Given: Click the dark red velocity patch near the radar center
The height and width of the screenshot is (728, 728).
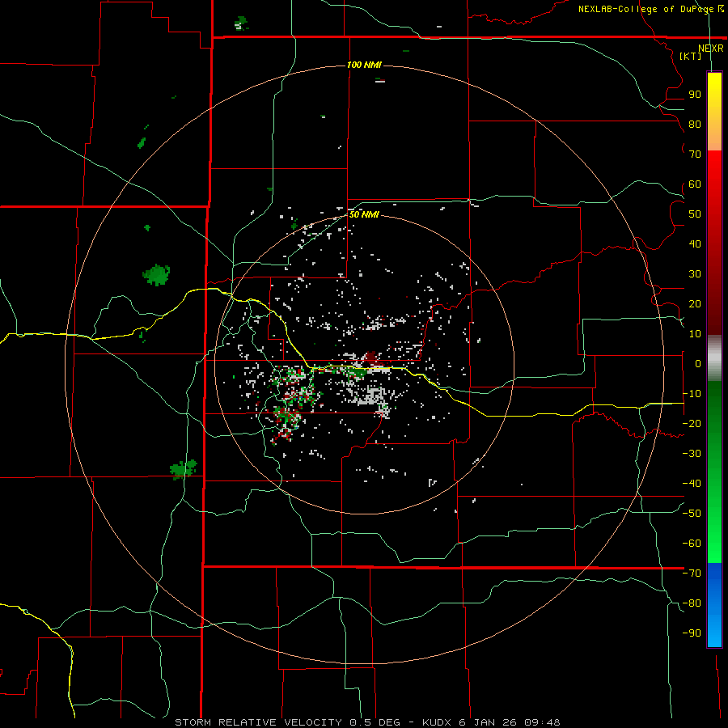Looking at the screenshot, I should [372, 358].
